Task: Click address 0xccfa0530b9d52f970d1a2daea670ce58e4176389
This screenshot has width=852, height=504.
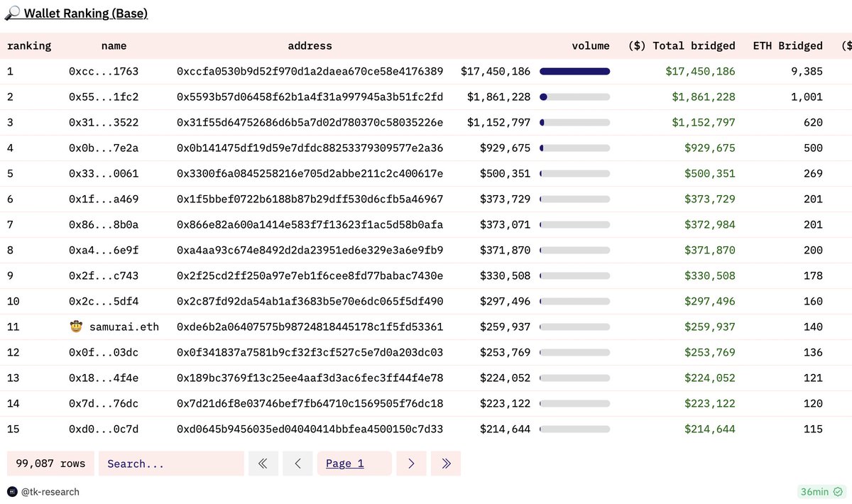Action: [310, 71]
